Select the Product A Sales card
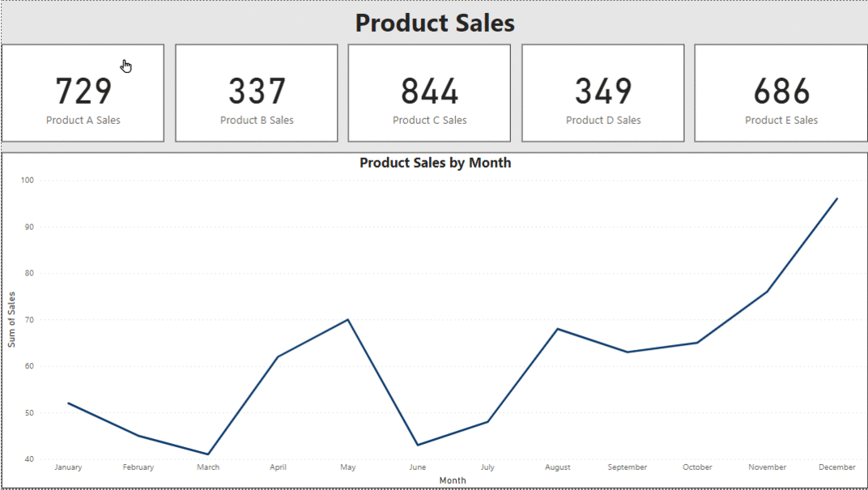 tap(83, 92)
